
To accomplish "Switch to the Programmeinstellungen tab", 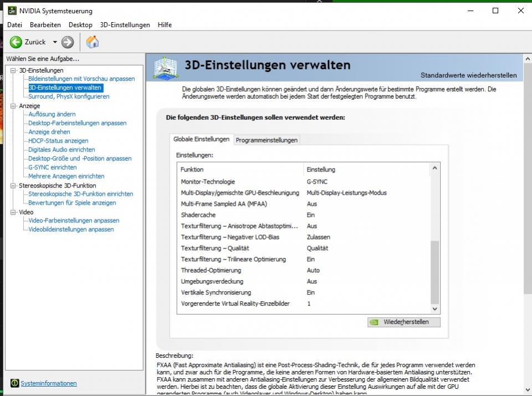I will [267, 140].
